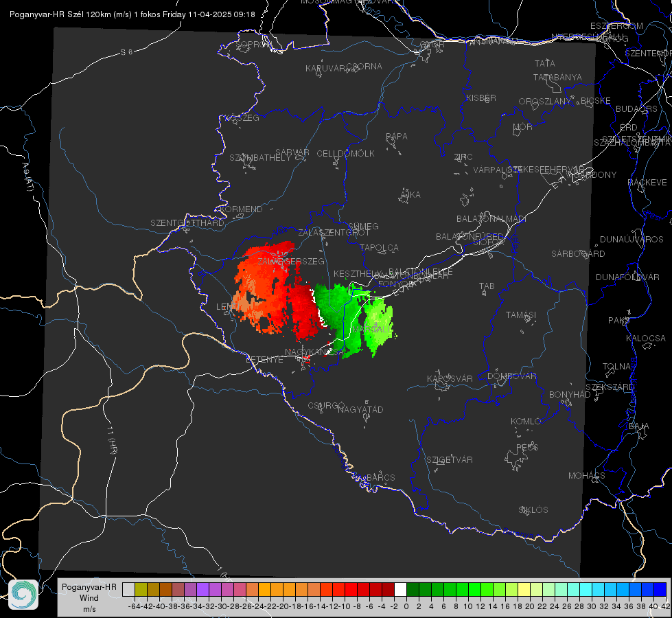The height and width of the screenshot is (618, 672).
Task: Click the DUNAUJVAROS label
Action: (x=632, y=240)
